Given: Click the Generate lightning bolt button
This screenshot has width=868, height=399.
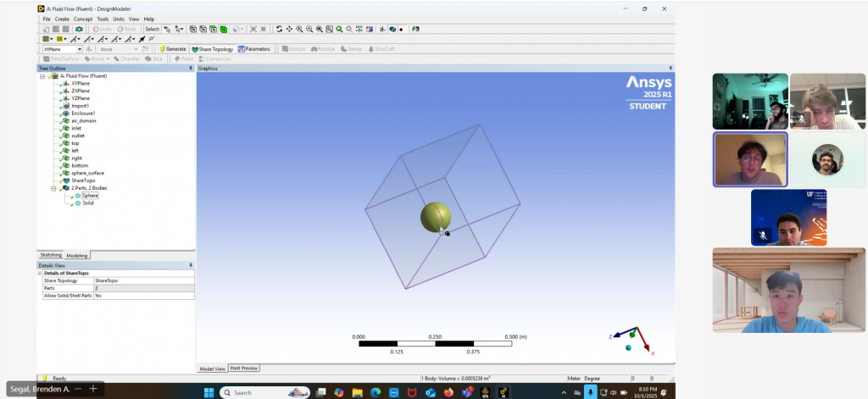Looking at the screenshot, I should [x=173, y=49].
